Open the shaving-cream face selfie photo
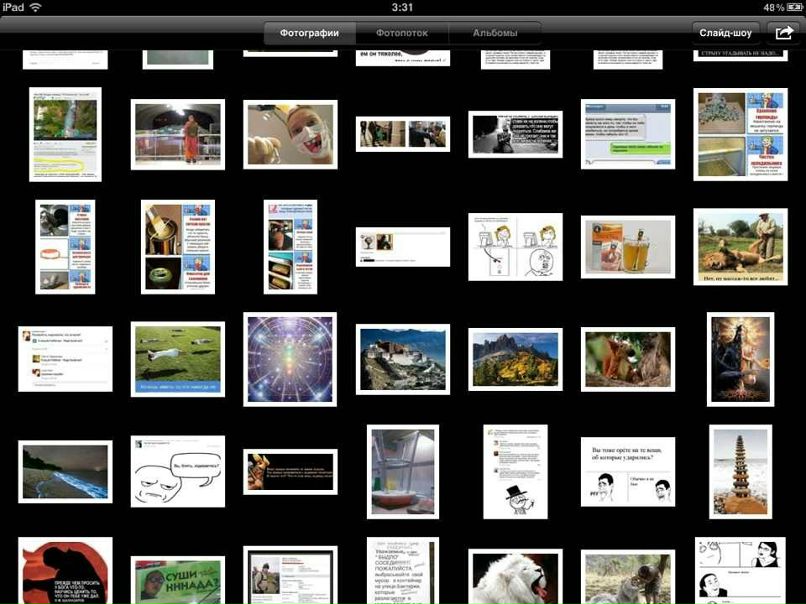The width and height of the screenshot is (806, 604). [x=290, y=134]
